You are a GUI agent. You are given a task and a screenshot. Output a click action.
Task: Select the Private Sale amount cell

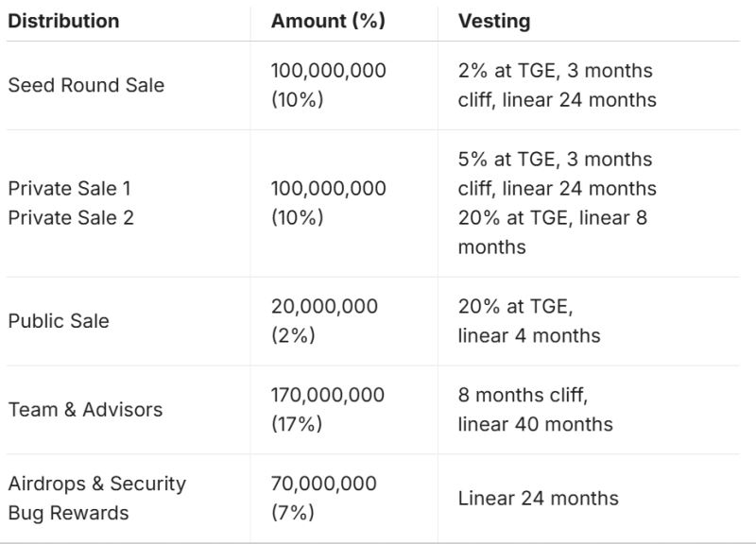click(328, 203)
